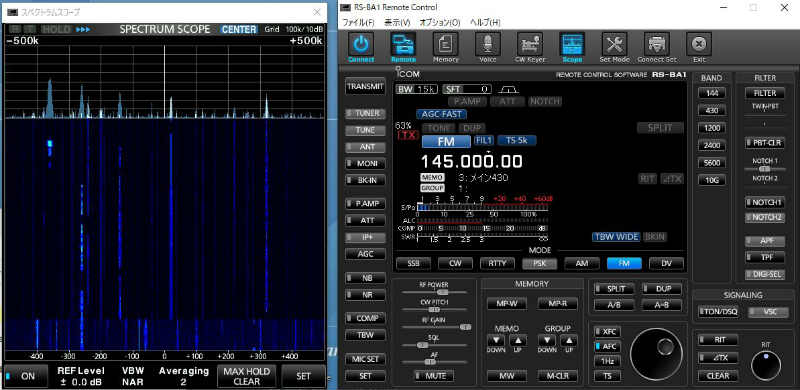Select the AM mode

(x=582, y=263)
